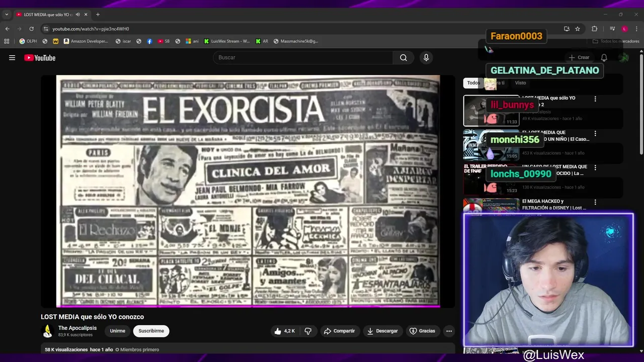Viewport: 644px width, 362px height.
Task: Open options for EL MEGA HACKED video
Action: (595, 202)
